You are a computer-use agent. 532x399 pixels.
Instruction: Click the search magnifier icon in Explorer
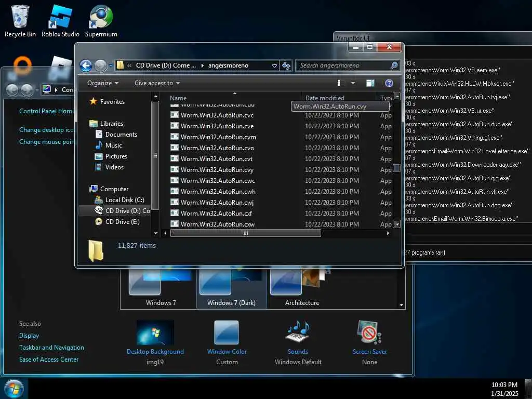394,65
